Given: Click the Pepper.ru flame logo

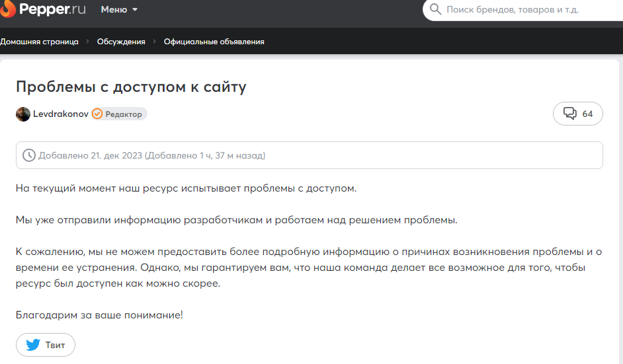Looking at the screenshot, I should (x=7, y=9).
